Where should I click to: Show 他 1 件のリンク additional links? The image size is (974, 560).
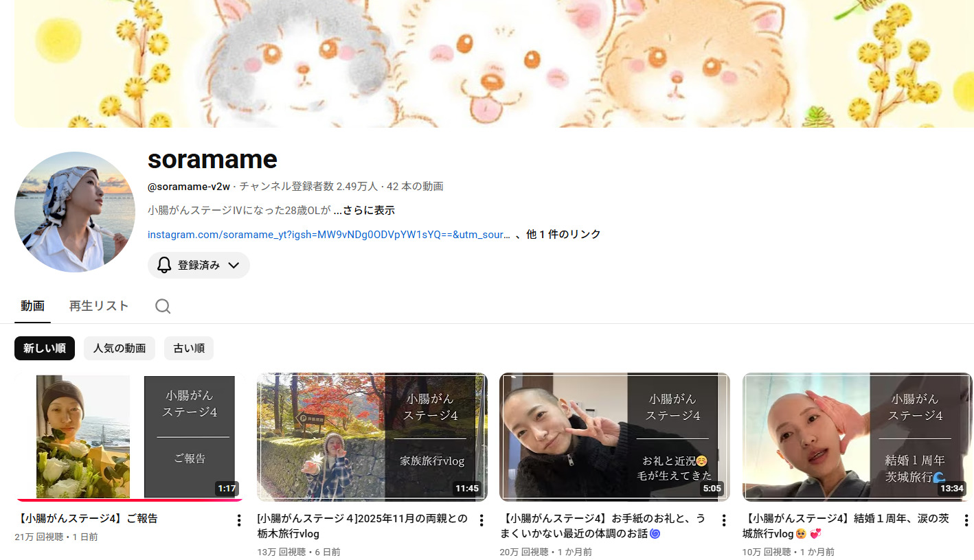tap(563, 234)
